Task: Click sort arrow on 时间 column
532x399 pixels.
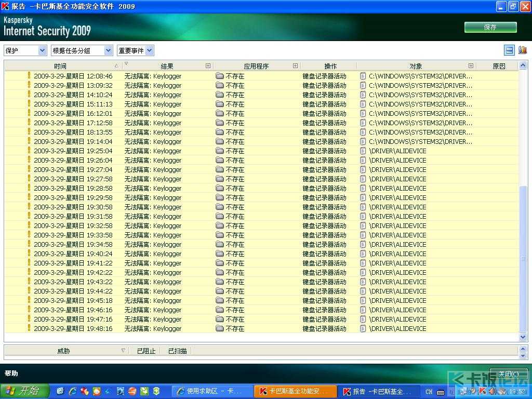Action: (x=117, y=66)
